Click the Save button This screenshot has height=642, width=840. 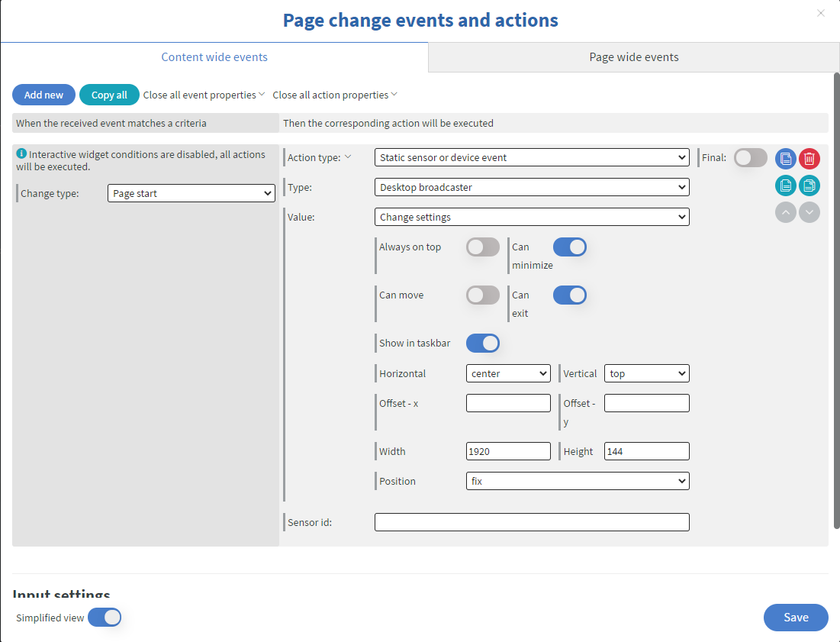(796, 618)
